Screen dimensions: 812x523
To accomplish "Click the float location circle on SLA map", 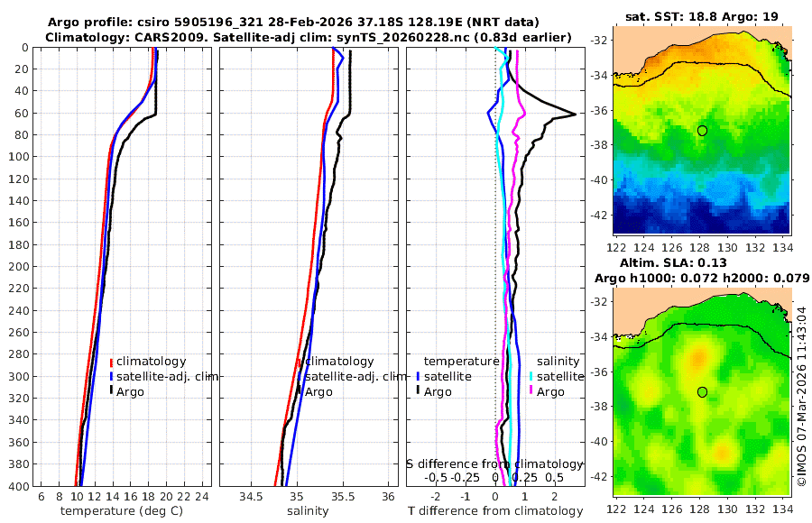I will tap(702, 392).
